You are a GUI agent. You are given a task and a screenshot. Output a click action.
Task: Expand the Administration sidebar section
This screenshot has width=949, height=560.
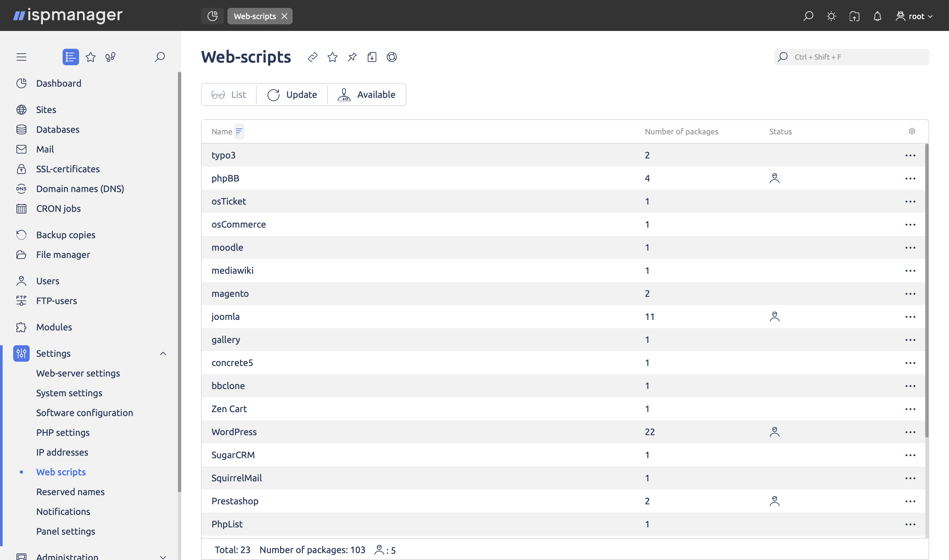click(x=163, y=557)
